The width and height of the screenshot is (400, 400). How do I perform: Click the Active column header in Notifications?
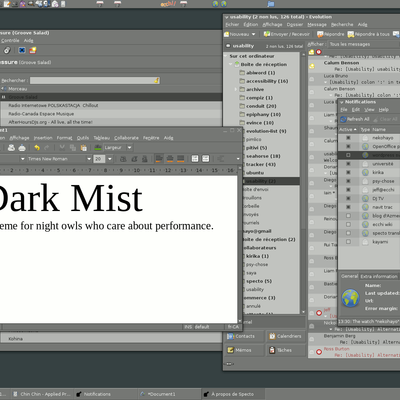tap(348, 129)
